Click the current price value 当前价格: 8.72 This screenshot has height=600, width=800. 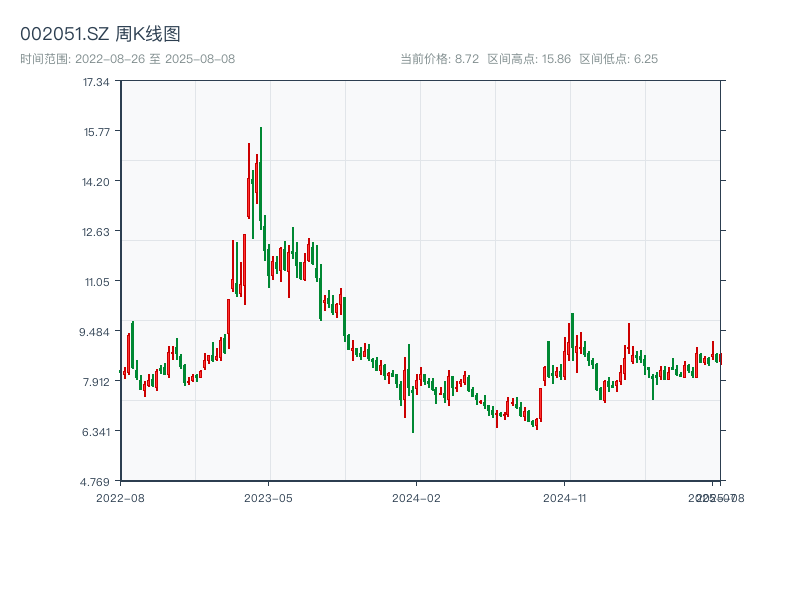pos(439,59)
